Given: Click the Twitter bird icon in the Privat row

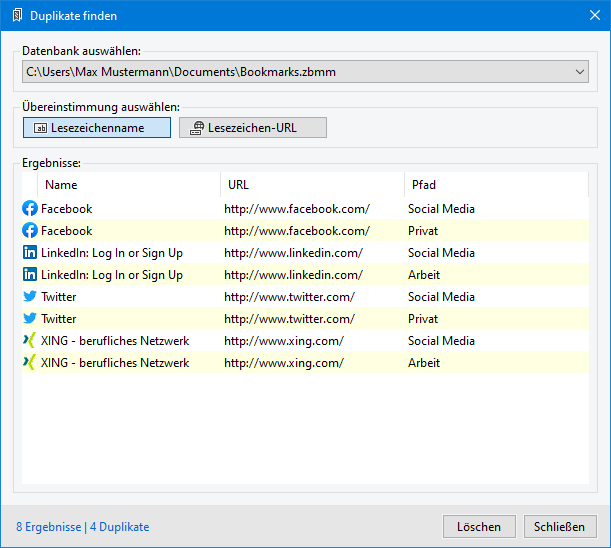Looking at the screenshot, I should 30,318.
